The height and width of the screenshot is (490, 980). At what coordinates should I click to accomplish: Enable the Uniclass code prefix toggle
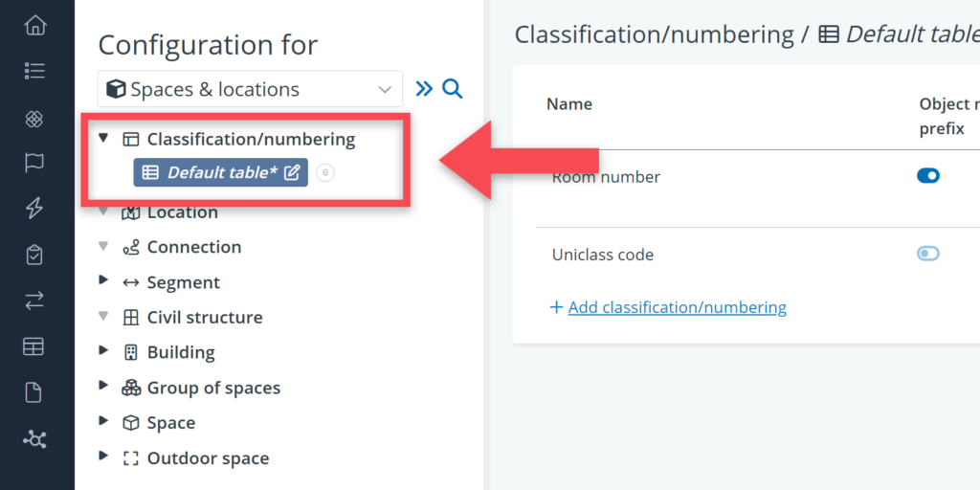pyautogui.click(x=928, y=253)
